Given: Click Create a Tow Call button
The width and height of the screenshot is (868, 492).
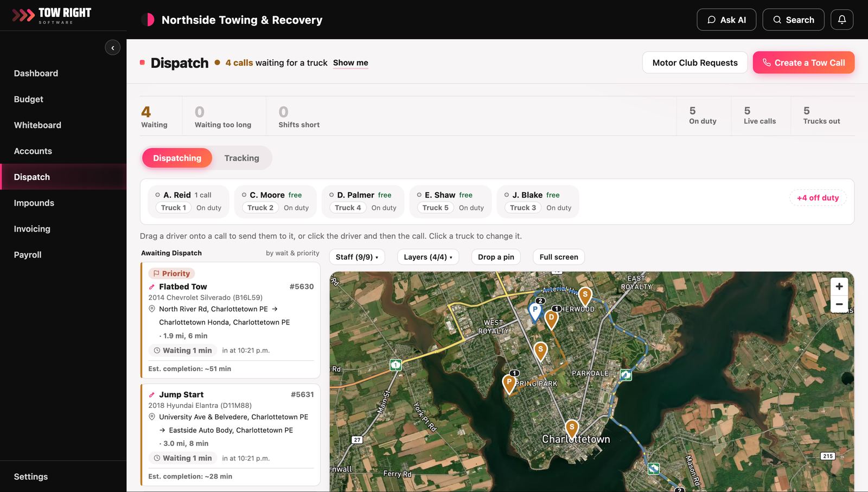Looking at the screenshot, I should (803, 62).
